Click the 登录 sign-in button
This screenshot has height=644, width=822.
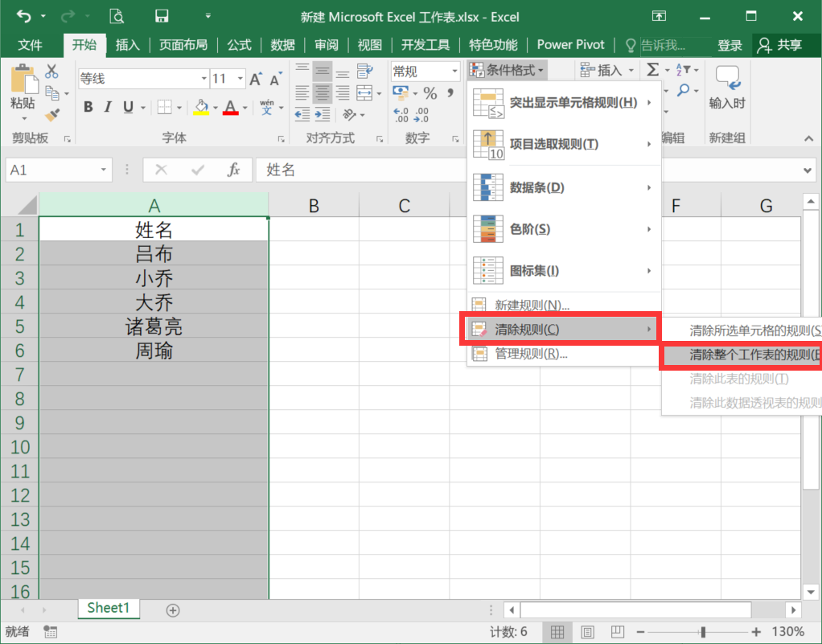[x=730, y=46]
